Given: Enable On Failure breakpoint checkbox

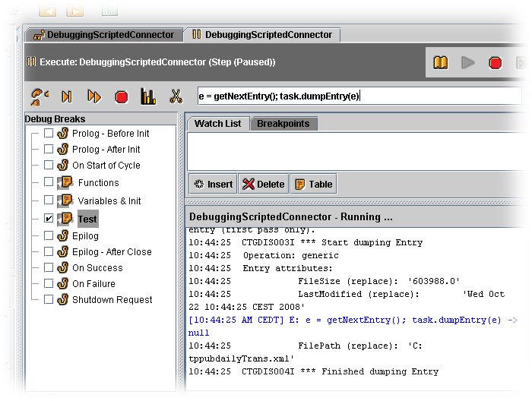Looking at the screenshot, I should [x=49, y=283].
